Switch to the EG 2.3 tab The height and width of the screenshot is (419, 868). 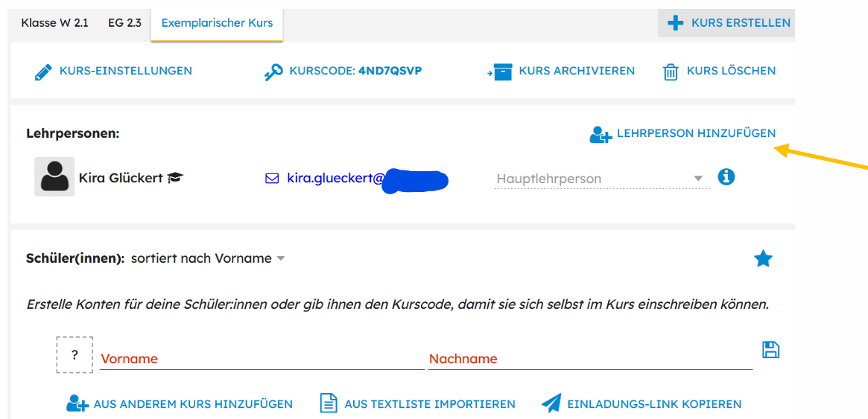click(124, 23)
